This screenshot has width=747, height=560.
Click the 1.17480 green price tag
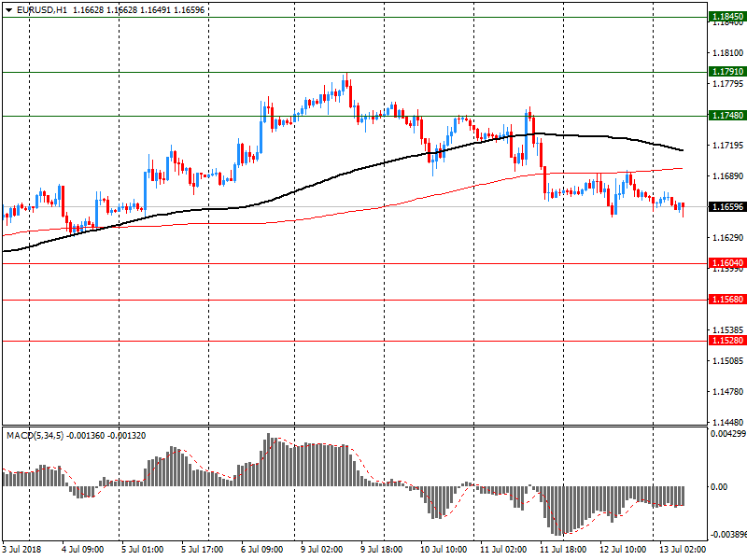coord(726,115)
